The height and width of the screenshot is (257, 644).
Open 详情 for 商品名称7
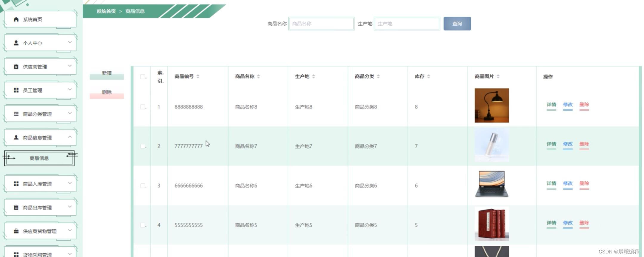coord(551,144)
